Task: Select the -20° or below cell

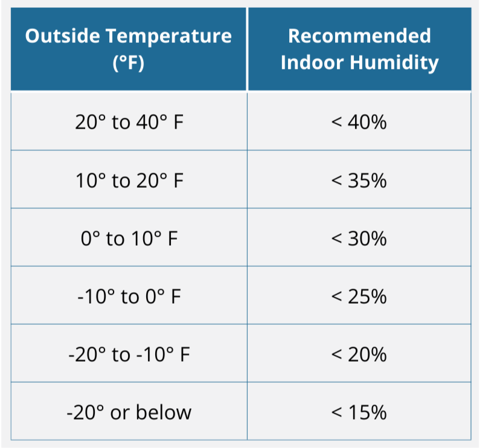Action: click(129, 412)
